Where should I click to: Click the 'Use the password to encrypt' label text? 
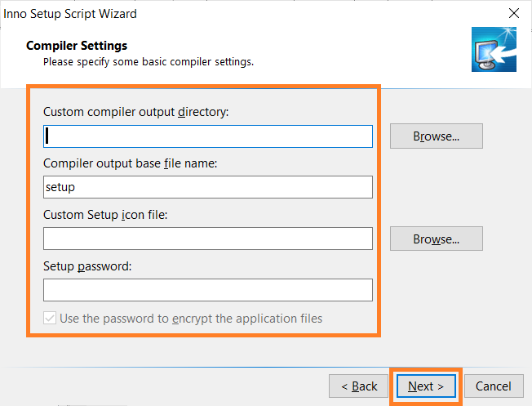click(x=191, y=319)
